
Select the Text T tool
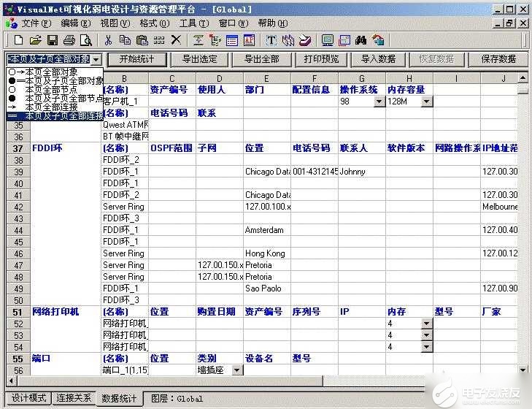tap(271, 40)
